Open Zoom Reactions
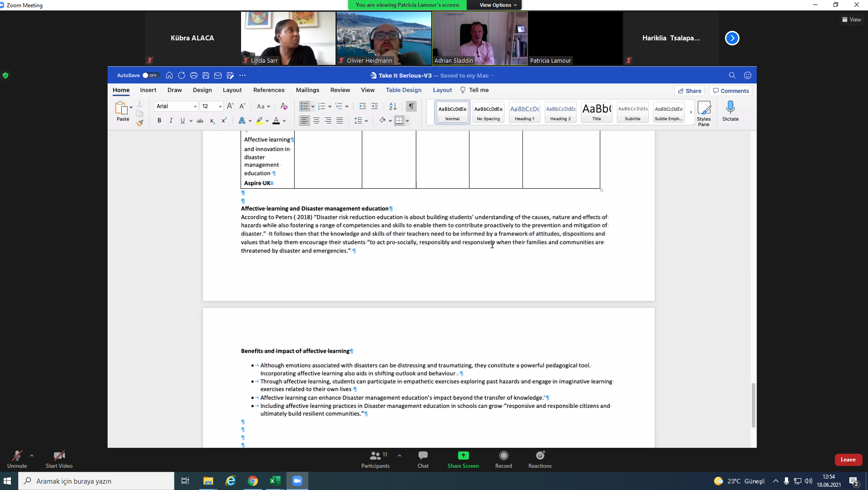The width and height of the screenshot is (868, 490). pos(539,459)
